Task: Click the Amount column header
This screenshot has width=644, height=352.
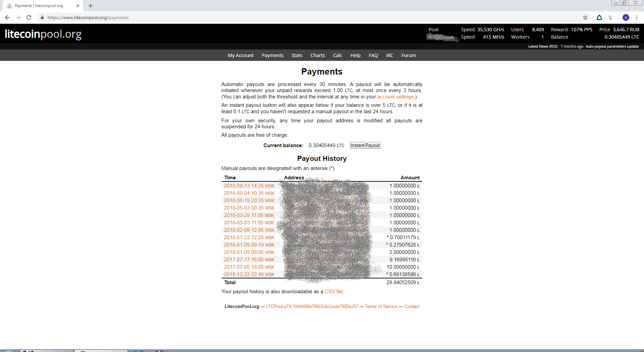Action: (410, 178)
